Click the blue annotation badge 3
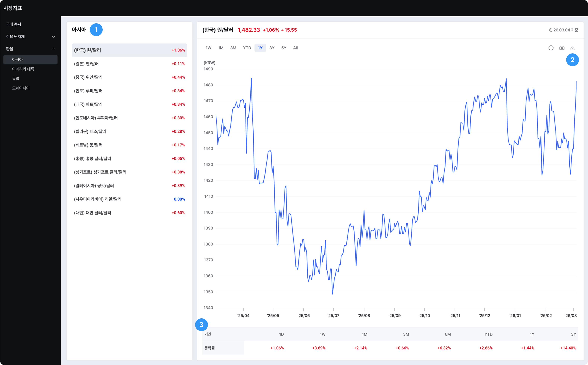The width and height of the screenshot is (588, 365). (201, 325)
